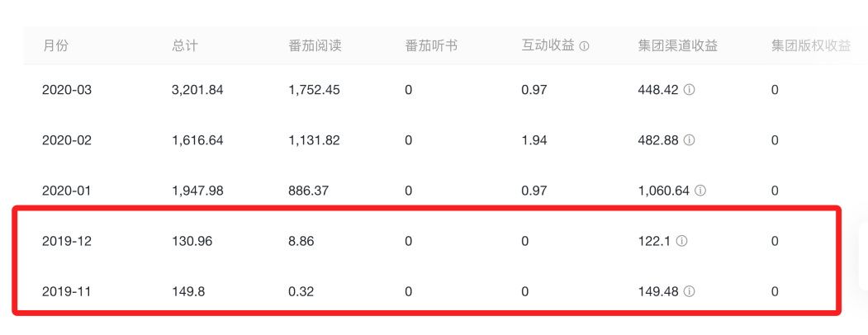Click info icon beside 149.48 value
Viewport: 868px width, 335px height.
[x=689, y=290]
